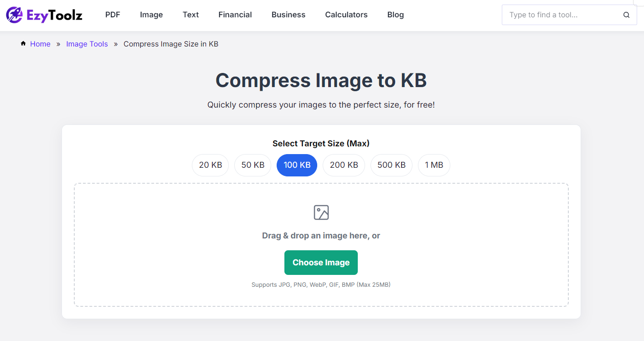Open the Image menu
The width and height of the screenshot is (644, 341).
[151, 15]
